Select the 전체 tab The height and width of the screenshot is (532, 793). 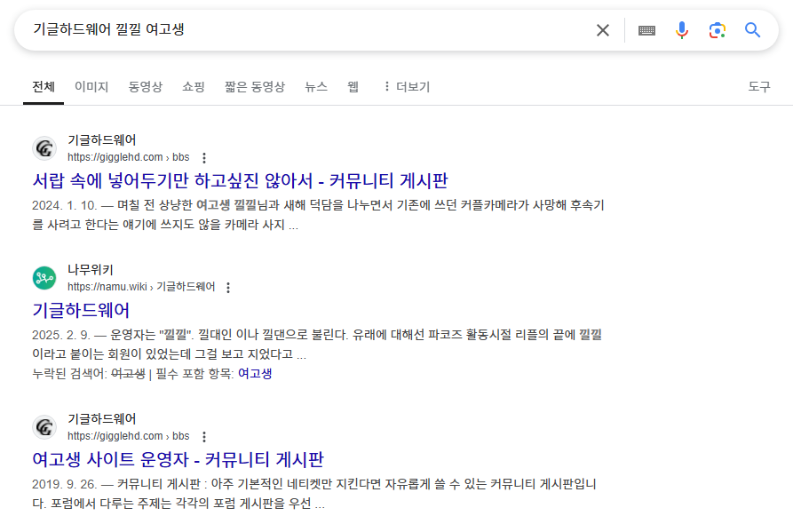click(x=44, y=87)
